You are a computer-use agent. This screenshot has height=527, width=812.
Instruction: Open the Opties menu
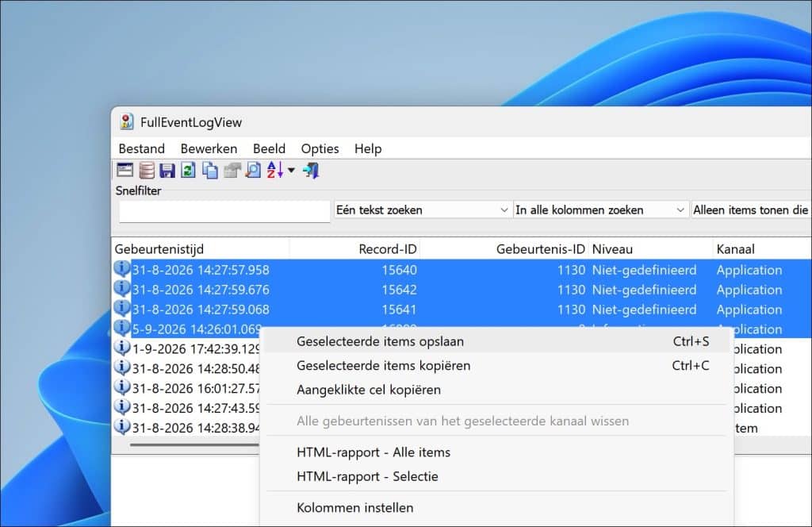click(320, 148)
